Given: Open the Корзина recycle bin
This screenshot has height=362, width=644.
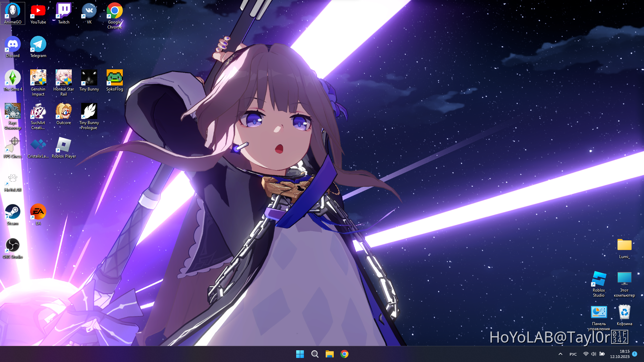Looking at the screenshot, I should [624, 315].
